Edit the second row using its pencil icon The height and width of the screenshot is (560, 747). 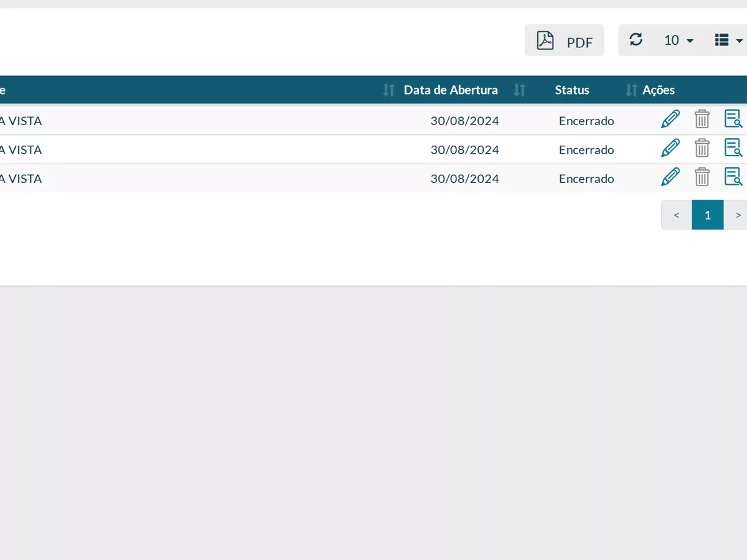pyautogui.click(x=670, y=148)
